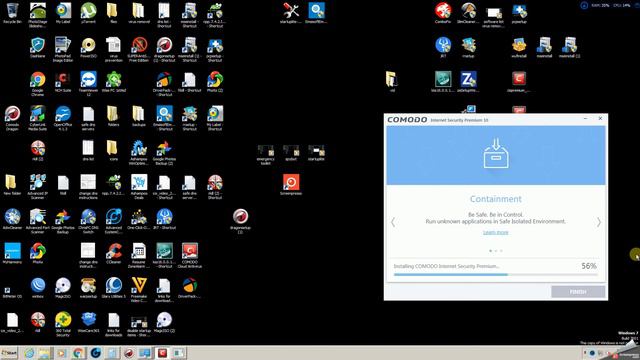Viewport: 640px width, 360px height.
Task: Click the FINISH button in Comodo installer
Action: [x=578, y=291]
